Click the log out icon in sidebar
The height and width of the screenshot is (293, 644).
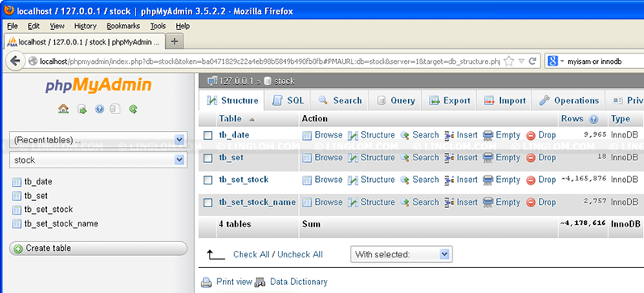(x=82, y=109)
